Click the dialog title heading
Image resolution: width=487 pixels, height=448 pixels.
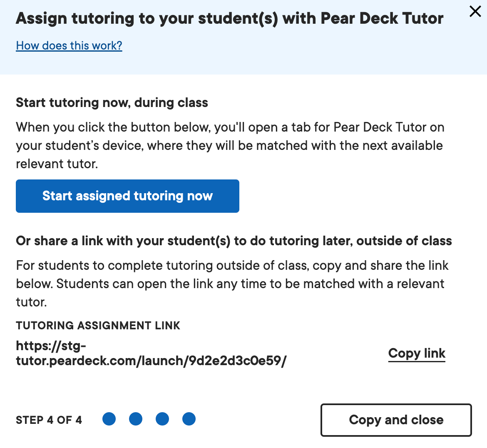[229, 18]
